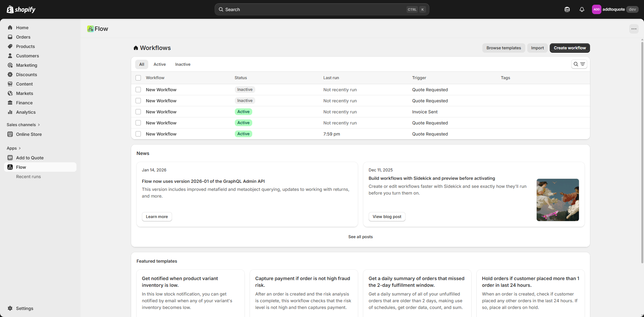The image size is (644, 317).
Task: Select all workflows using the header checkbox
Action: coord(138,77)
